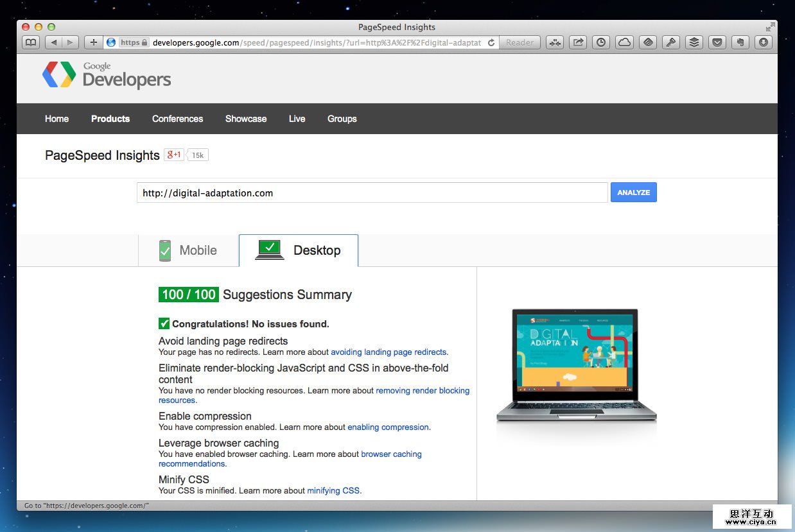This screenshot has width=795, height=532.
Task: Click the PageSpeed Insights page heading
Action: pyautogui.click(x=102, y=155)
